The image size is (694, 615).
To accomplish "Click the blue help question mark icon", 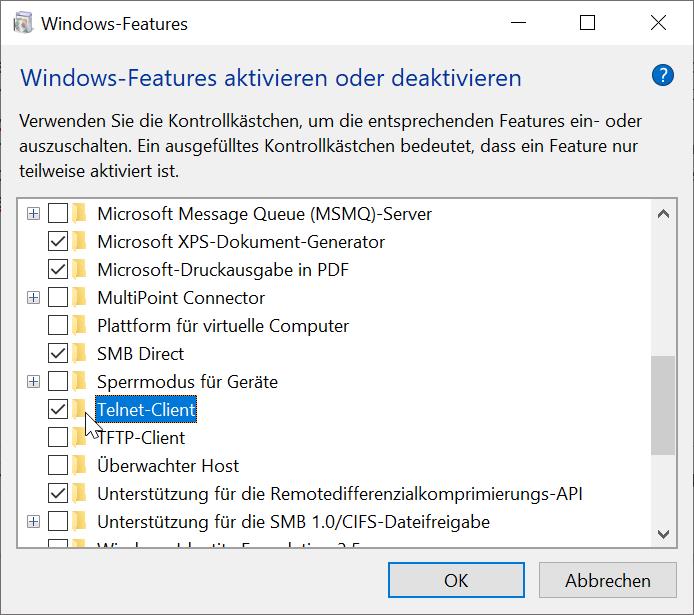I will pos(662,75).
